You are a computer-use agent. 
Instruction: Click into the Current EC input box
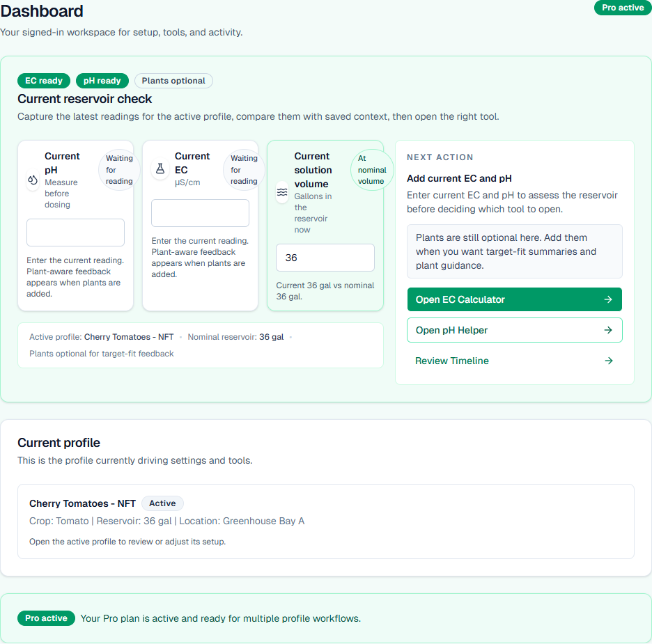pos(200,213)
